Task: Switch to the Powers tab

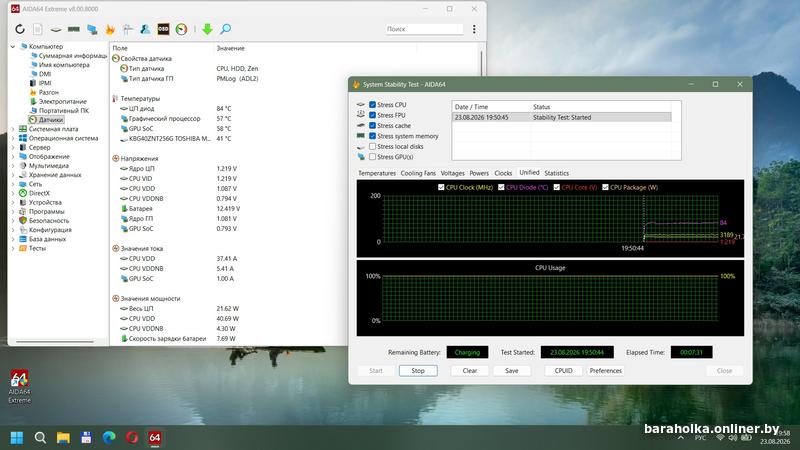Action: pyautogui.click(x=479, y=173)
